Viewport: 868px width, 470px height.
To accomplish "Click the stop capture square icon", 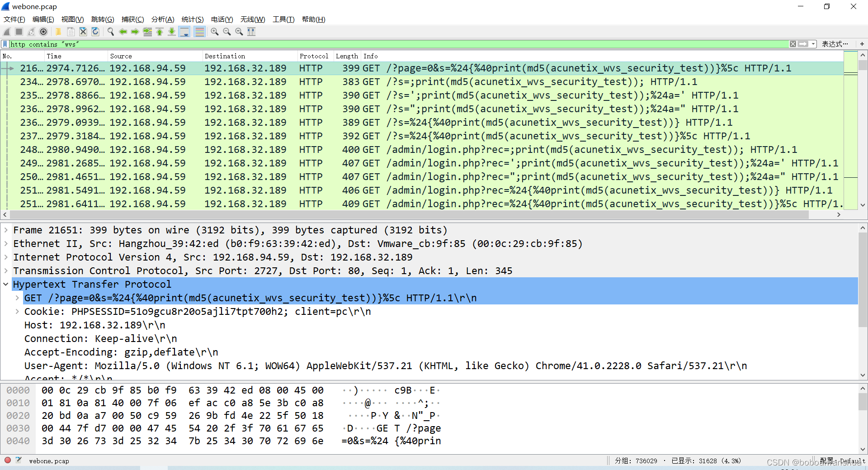I will pyautogui.click(x=19, y=32).
